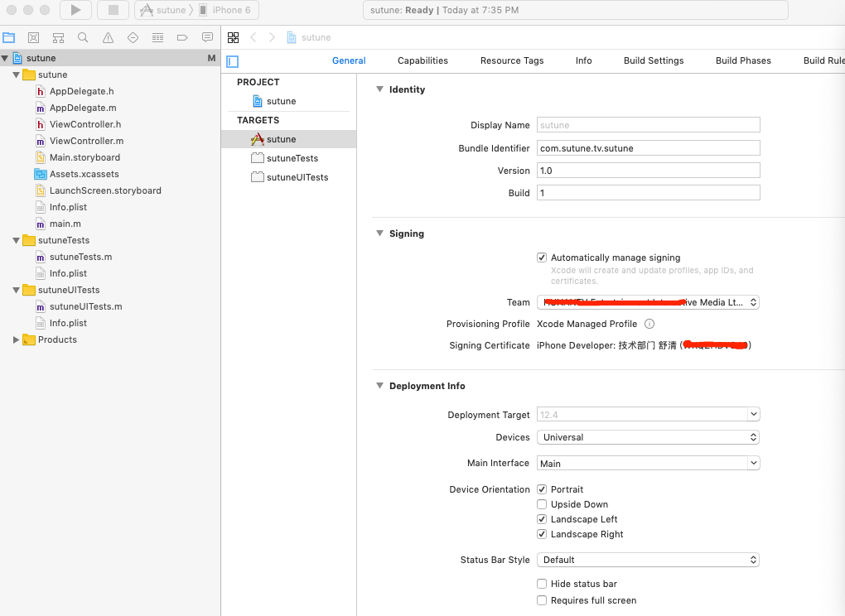Open the Capabilities tab
Viewport: 845px width, 616px height.
tap(422, 60)
